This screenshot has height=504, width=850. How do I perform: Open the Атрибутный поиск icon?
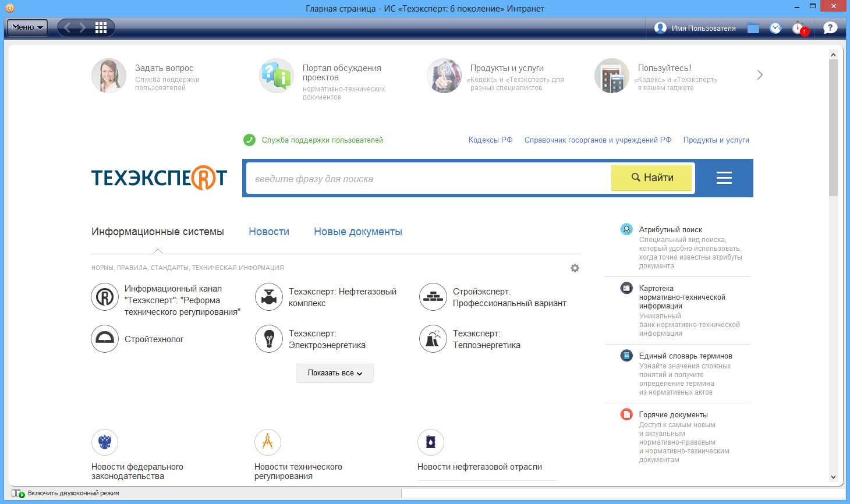pos(626,229)
